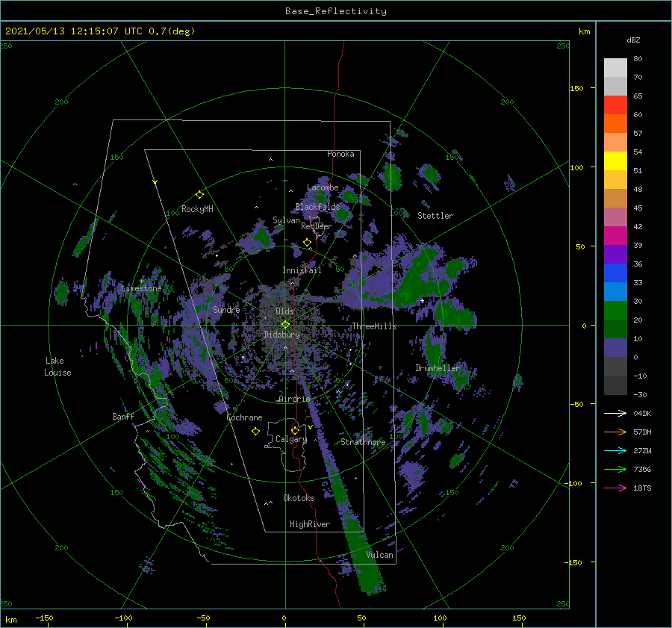Click the Ponoka city label
This screenshot has height=628, width=672.
tap(340, 154)
